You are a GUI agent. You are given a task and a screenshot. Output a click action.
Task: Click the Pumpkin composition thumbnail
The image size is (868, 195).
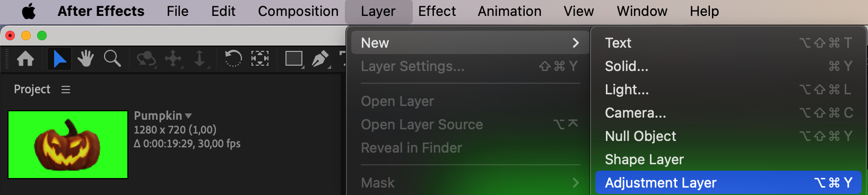pyautogui.click(x=68, y=145)
